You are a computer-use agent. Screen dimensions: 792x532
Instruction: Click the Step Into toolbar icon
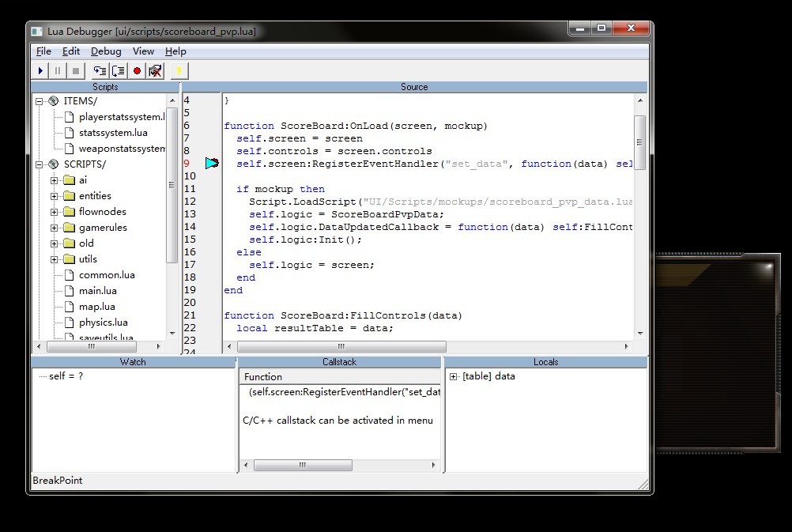pyautogui.click(x=100, y=71)
